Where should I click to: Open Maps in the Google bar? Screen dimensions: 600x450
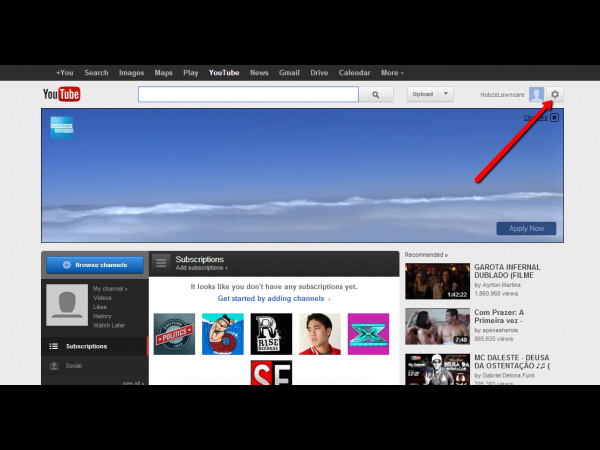163,73
